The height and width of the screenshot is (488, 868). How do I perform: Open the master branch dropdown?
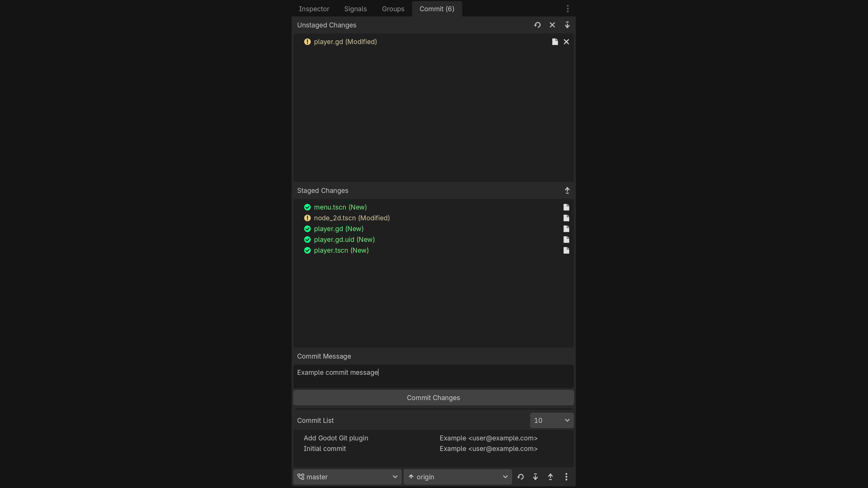pos(347,477)
